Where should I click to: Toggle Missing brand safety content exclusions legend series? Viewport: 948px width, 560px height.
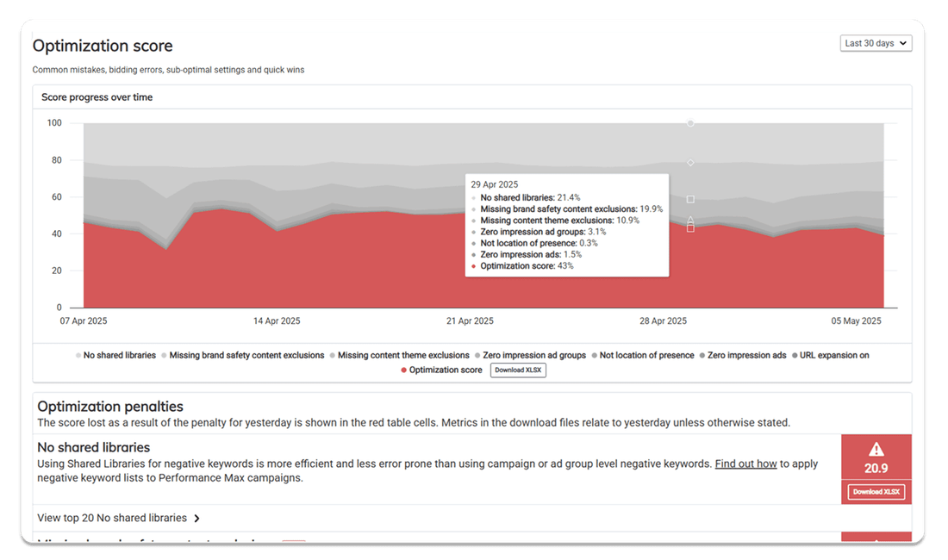pyautogui.click(x=242, y=355)
